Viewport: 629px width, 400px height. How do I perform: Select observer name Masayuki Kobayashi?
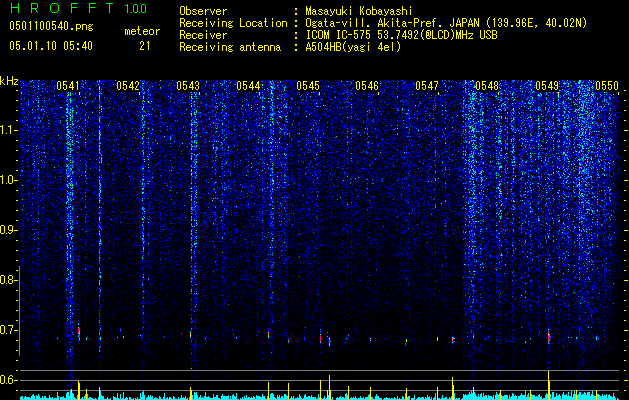click(359, 11)
